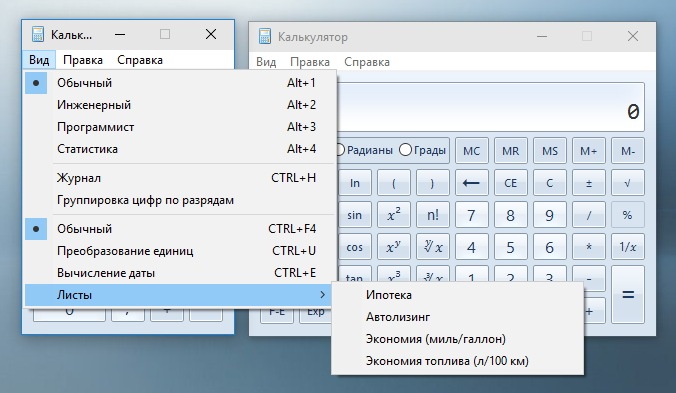The image size is (676, 393).
Task: Click the C clear button
Action: tap(550, 183)
